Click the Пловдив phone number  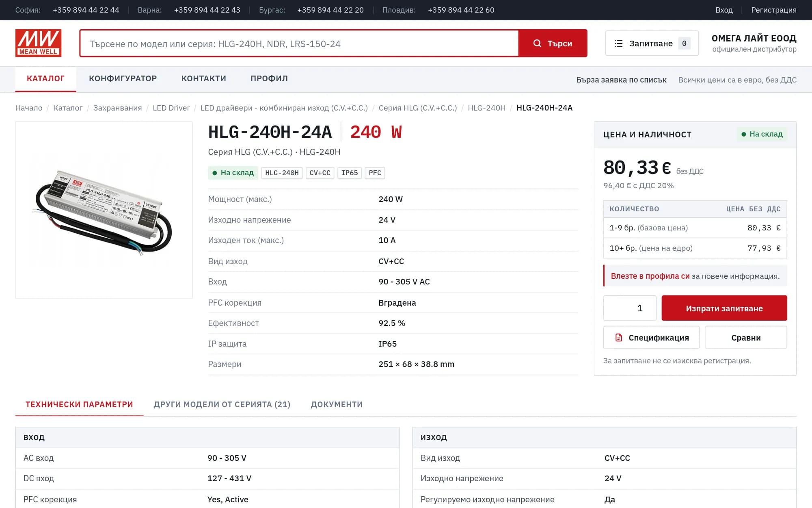[x=461, y=10]
